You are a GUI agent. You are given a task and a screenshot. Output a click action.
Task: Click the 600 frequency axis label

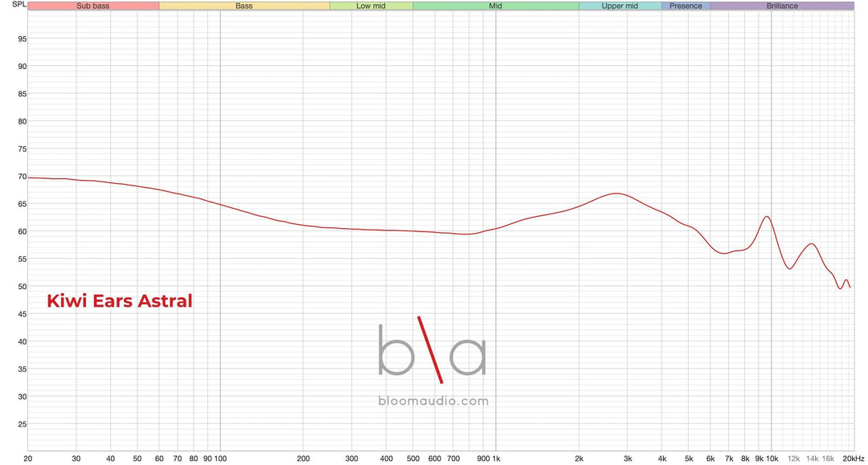click(x=435, y=459)
